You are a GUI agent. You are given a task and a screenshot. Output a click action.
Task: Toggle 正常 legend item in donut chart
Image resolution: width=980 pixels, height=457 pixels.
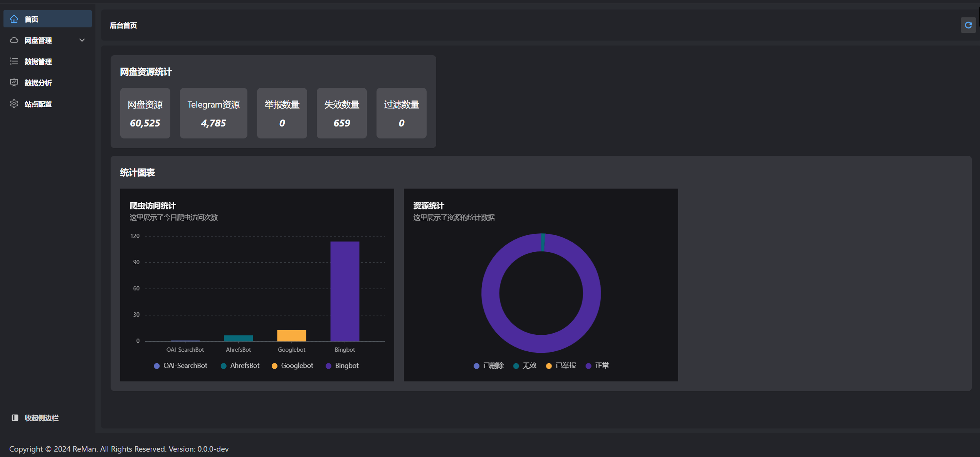pyautogui.click(x=597, y=366)
